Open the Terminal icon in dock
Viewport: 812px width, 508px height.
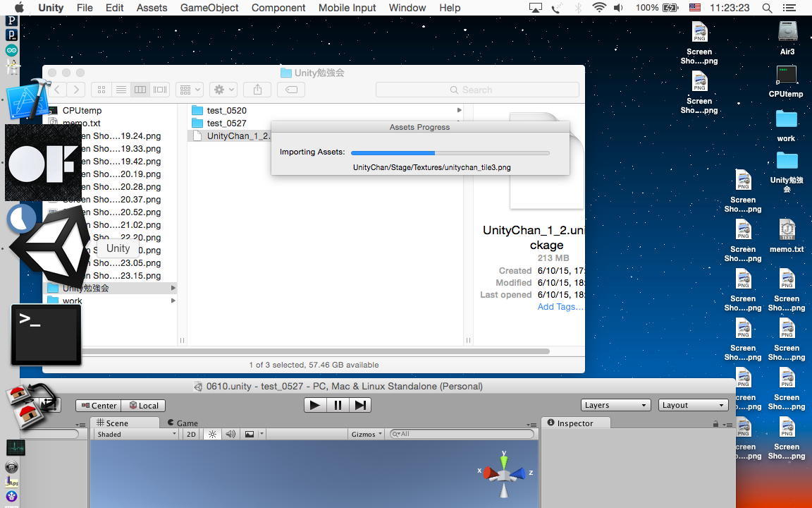tap(46, 335)
